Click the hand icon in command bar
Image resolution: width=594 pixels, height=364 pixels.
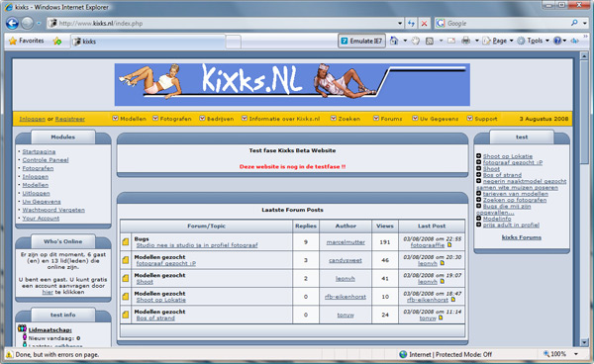coord(416,41)
